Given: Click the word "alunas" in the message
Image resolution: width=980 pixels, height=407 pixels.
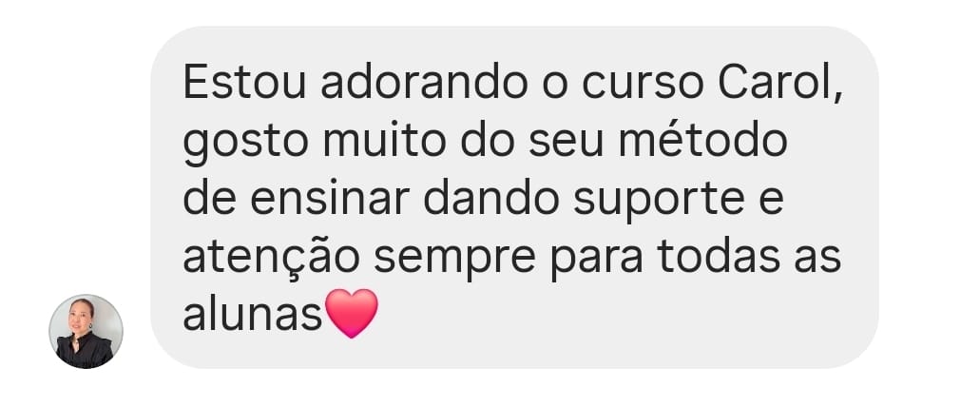Looking at the screenshot, I should point(253,315).
